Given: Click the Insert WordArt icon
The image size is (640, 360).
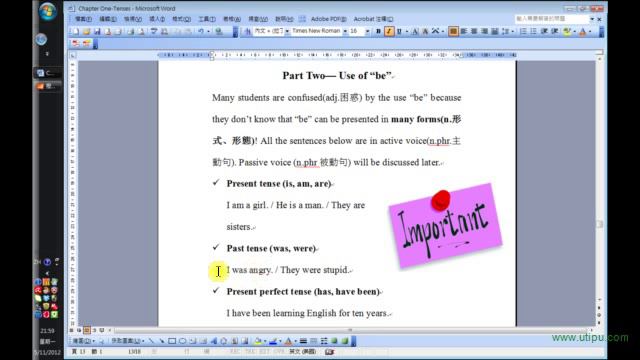Looking at the screenshot, I should (x=213, y=341).
